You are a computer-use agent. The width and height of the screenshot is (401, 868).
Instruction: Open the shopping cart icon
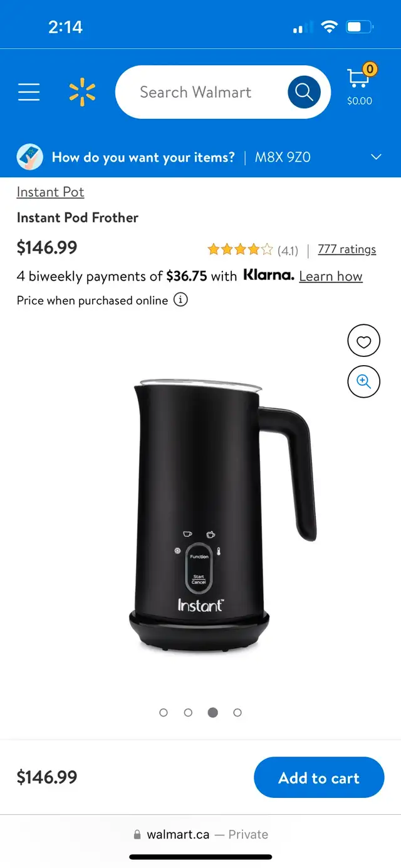coord(360,86)
